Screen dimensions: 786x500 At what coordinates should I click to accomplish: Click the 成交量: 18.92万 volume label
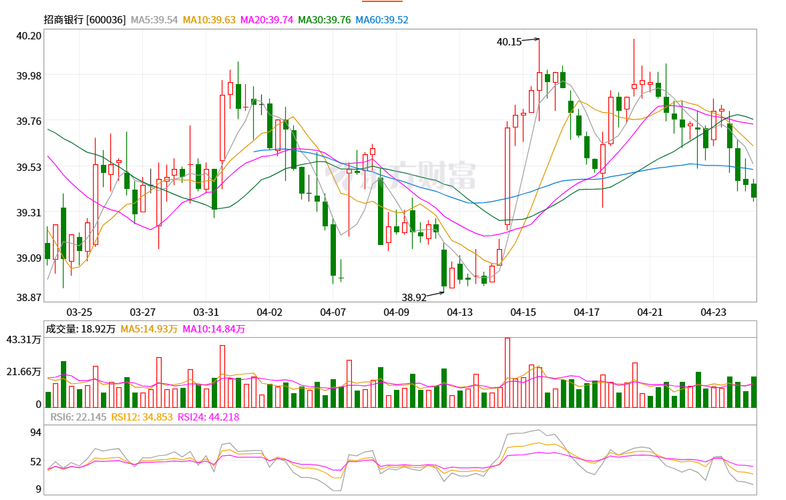(80, 329)
